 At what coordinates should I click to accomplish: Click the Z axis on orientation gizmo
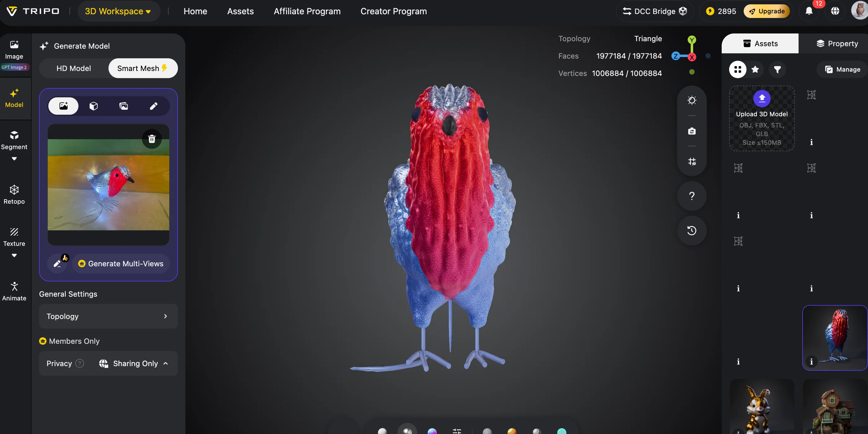click(675, 56)
